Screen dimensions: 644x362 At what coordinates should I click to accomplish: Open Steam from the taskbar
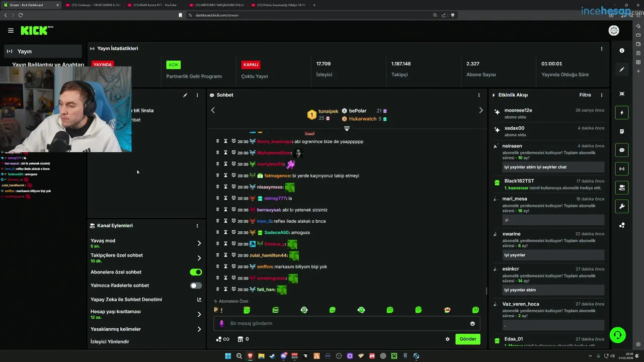[272, 356]
